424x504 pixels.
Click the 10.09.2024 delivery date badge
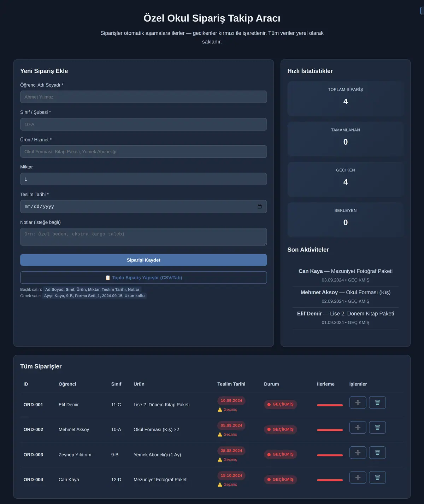[231, 401]
